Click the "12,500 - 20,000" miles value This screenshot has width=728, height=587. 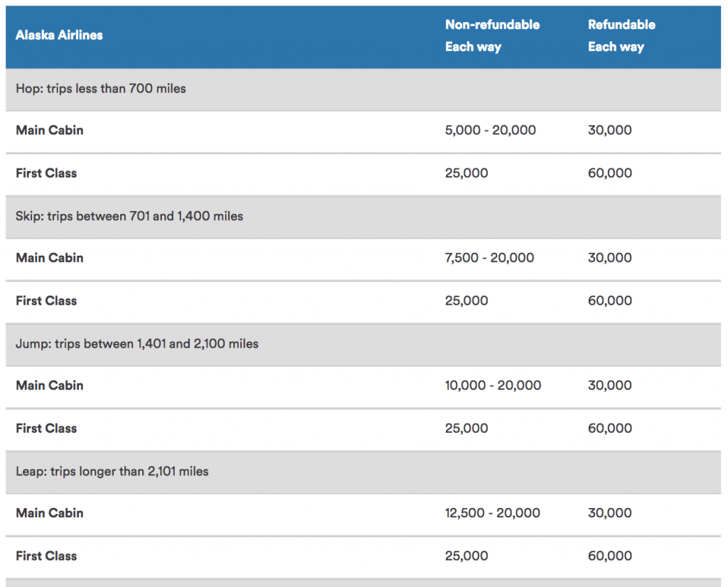[492, 513]
